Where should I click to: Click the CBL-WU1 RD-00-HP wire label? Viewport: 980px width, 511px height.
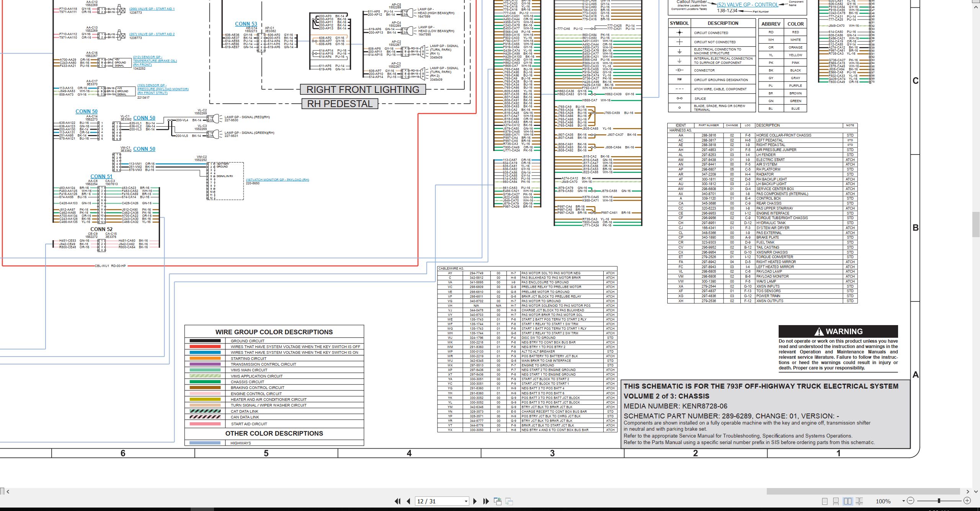pos(110,266)
